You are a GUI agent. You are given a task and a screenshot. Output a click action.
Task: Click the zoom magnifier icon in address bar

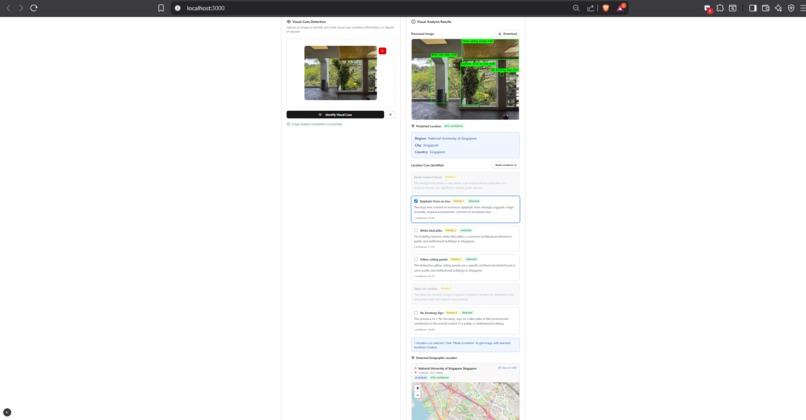pos(576,8)
